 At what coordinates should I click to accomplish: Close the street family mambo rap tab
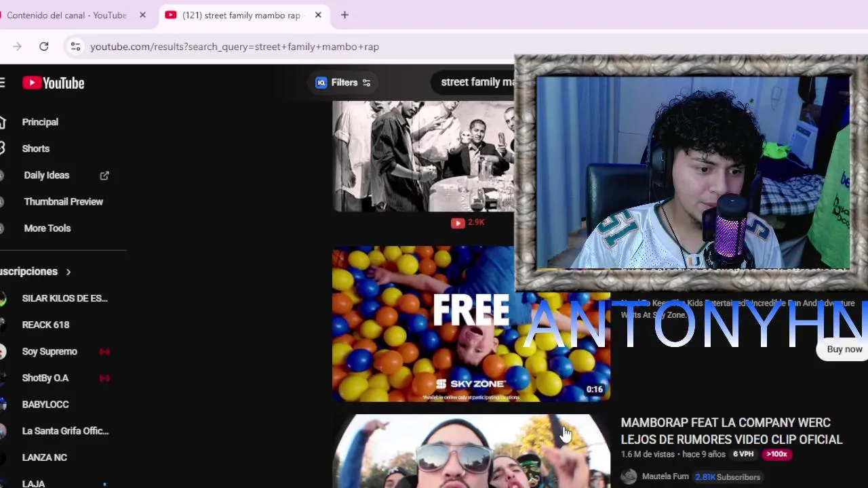[318, 15]
